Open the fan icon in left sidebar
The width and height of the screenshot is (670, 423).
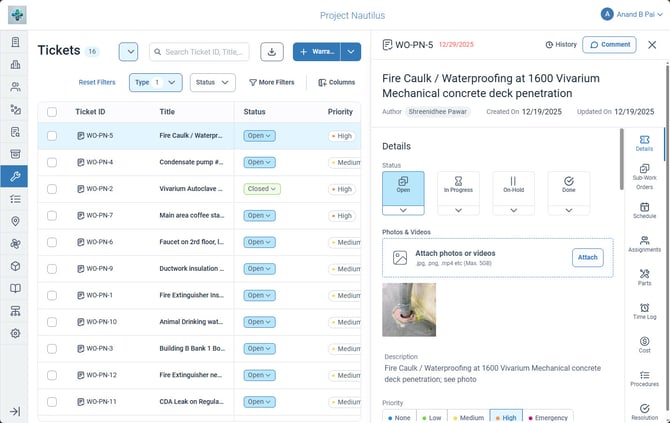[x=15, y=244]
